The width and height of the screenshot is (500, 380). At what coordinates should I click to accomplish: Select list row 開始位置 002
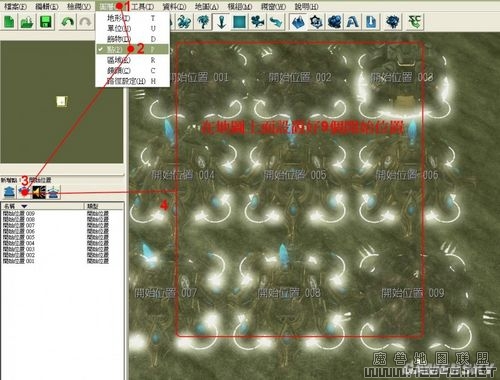click(62, 255)
